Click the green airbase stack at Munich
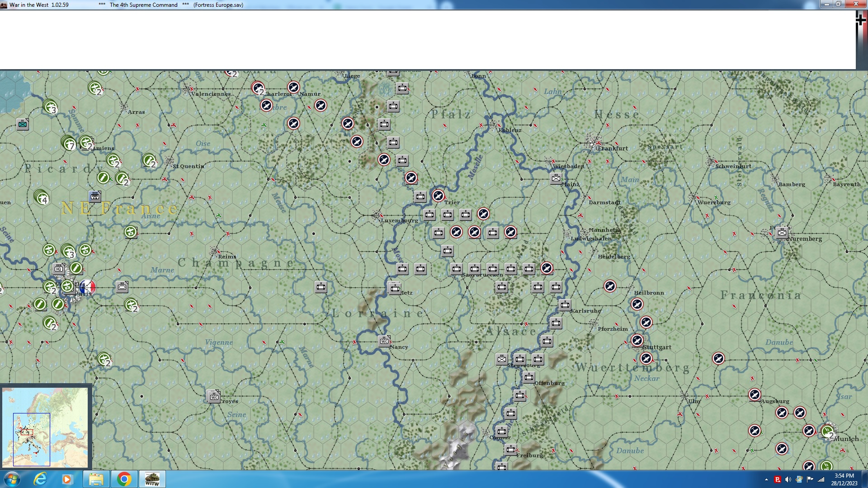Viewport: 868px width, 488px height. pos(827,432)
